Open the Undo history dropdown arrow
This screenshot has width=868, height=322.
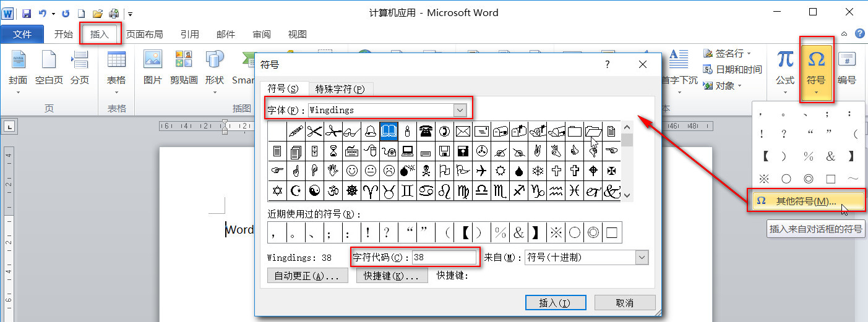(53, 14)
